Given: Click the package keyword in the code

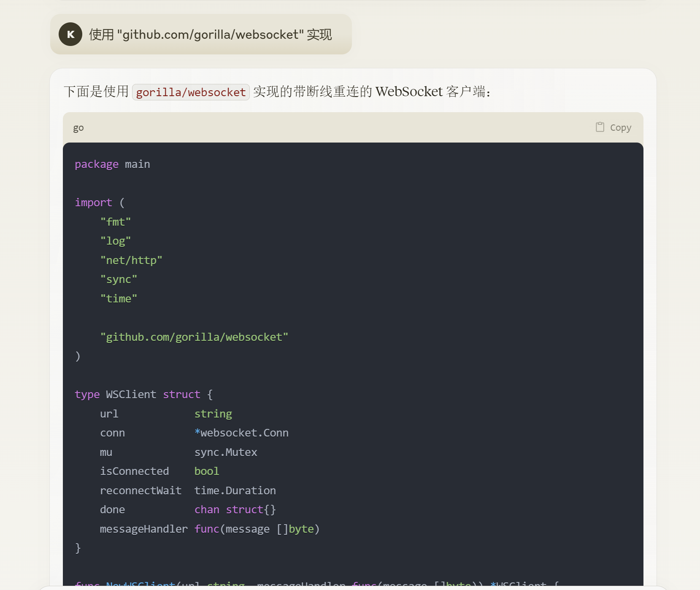Looking at the screenshot, I should coord(96,164).
